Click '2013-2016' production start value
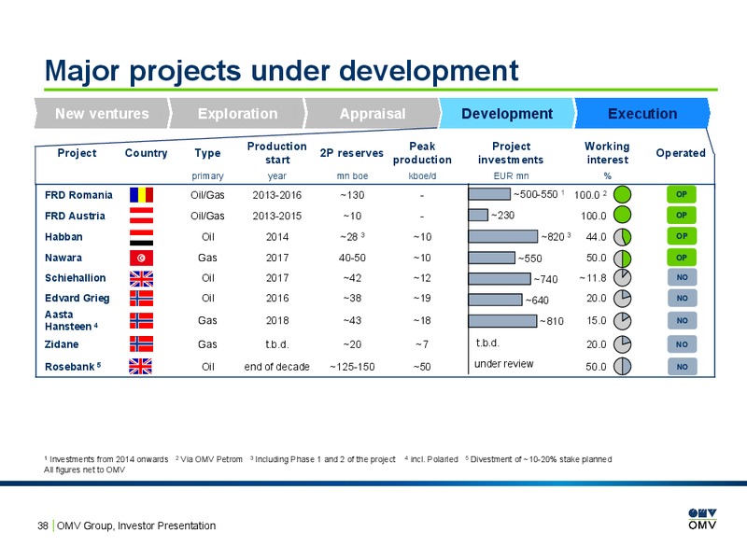Image resolution: width=747 pixels, height=560 pixels. (x=276, y=195)
